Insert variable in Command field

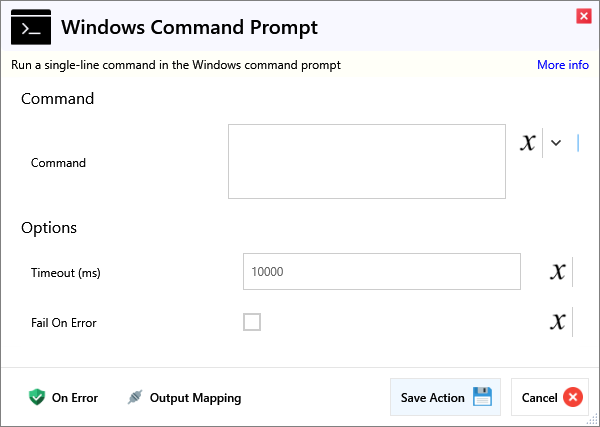528,143
